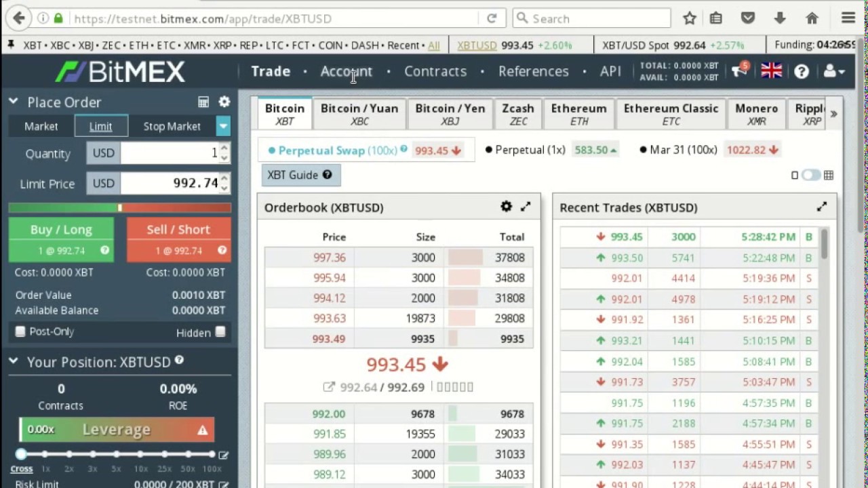The image size is (868, 488).
Task: Click the XBTUSD ticker link
Action: tap(477, 45)
